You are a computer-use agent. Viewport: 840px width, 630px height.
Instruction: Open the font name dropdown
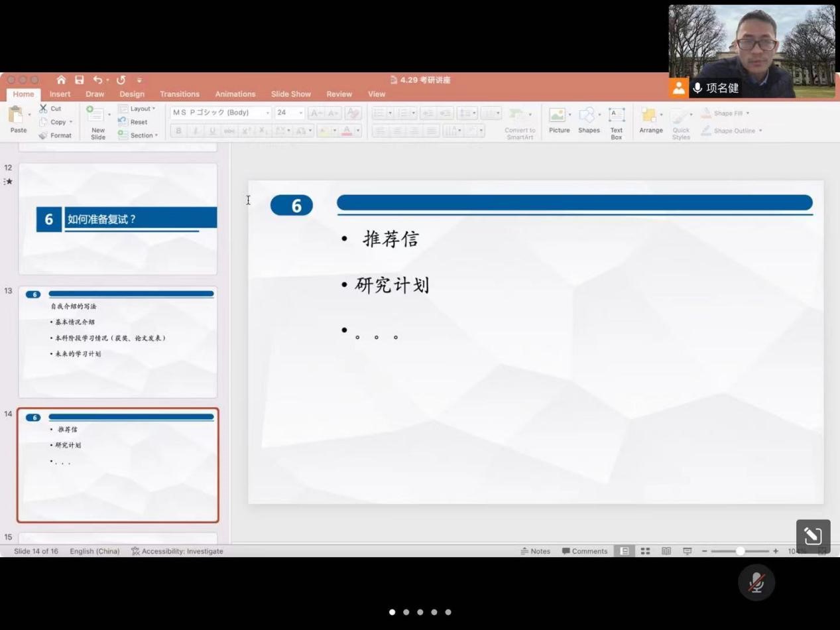tap(267, 113)
